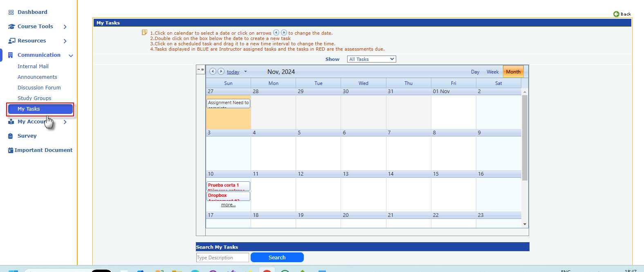
Task: Click the Dashboard grid icon
Action: [x=11, y=12]
